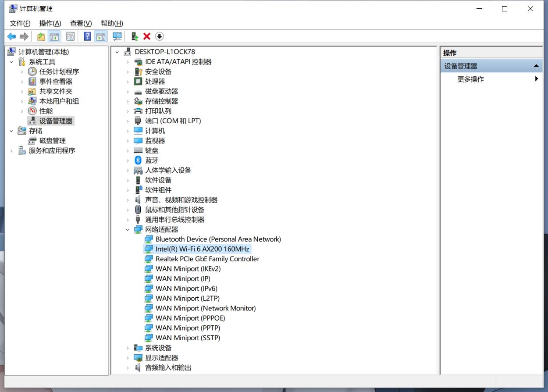Toggle the action pane toolbar button

click(x=101, y=36)
